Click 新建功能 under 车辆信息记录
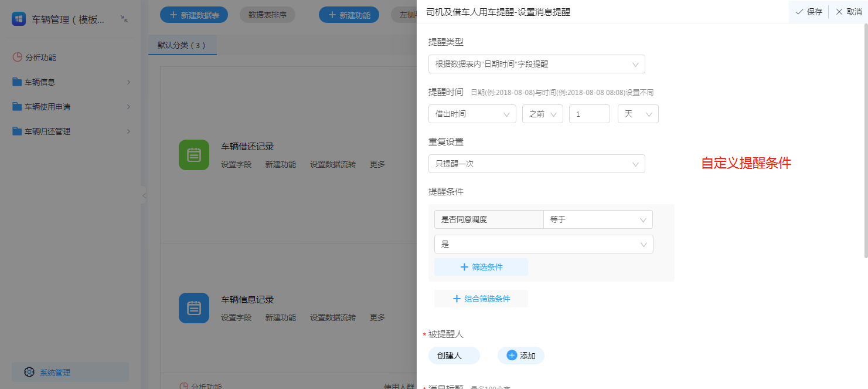 click(281, 317)
